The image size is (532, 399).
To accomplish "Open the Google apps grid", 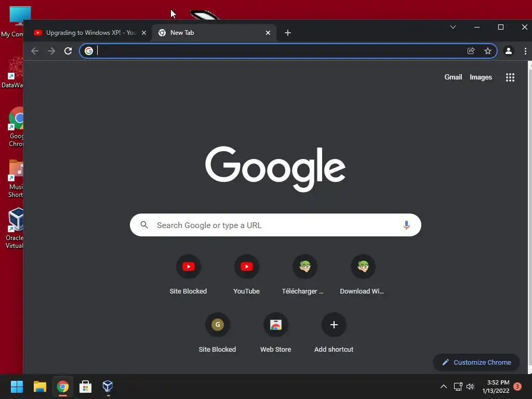I will pos(510,77).
